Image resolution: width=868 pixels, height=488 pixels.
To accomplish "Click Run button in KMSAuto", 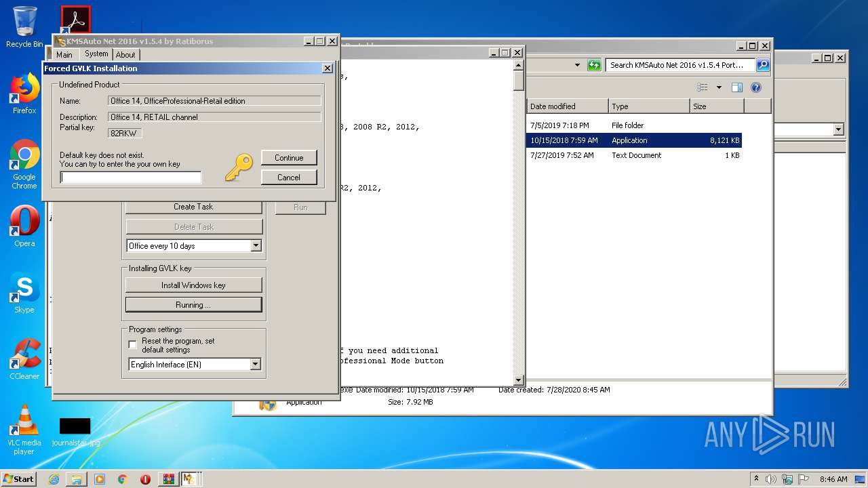I will [x=300, y=207].
